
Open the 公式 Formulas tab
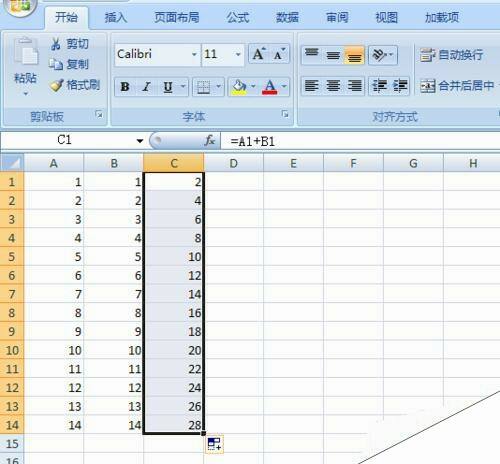tap(238, 17)
